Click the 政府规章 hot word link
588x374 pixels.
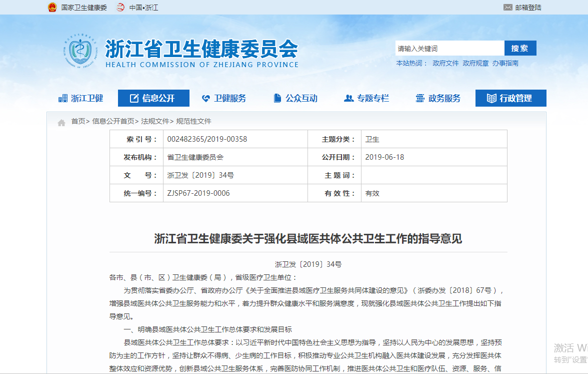pyautogui.click(x=475, y=63)
